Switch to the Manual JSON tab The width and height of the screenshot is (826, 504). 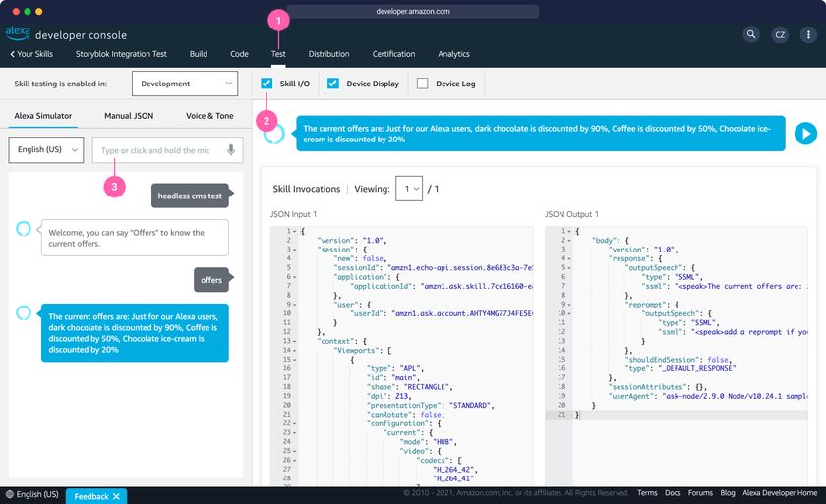(129, 116)
